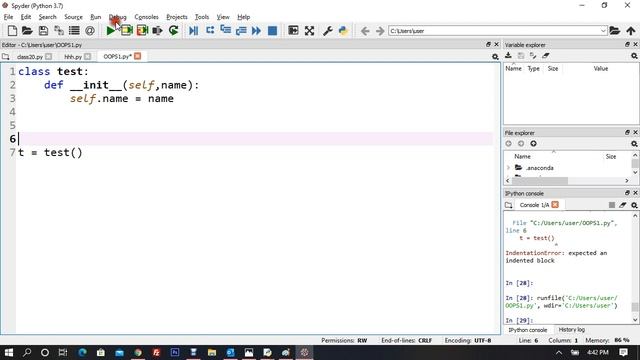Open the Run menu

tap(96, 17)
